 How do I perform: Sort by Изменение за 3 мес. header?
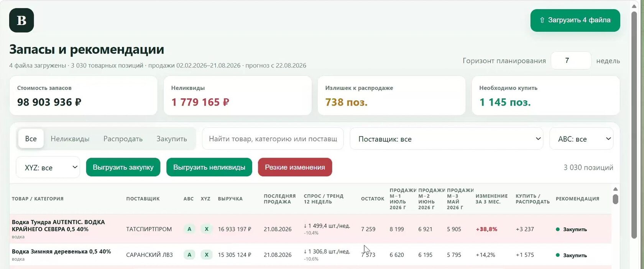[491, 199]
